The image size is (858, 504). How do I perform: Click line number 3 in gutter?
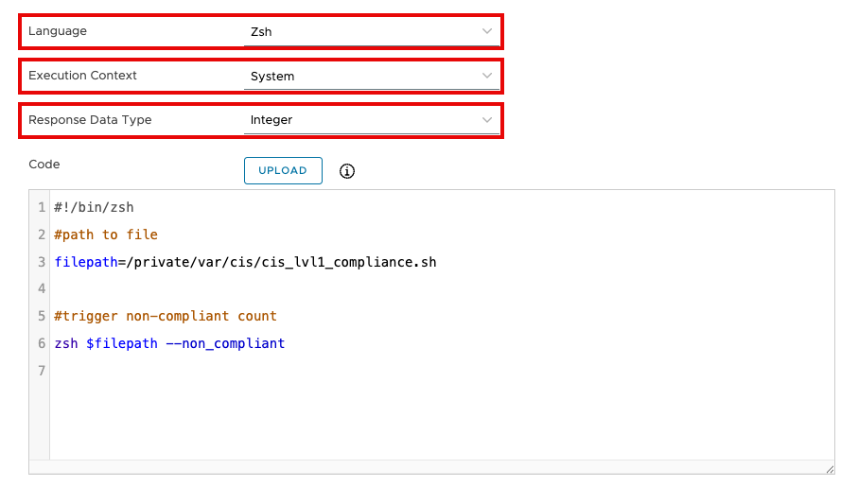42,262
